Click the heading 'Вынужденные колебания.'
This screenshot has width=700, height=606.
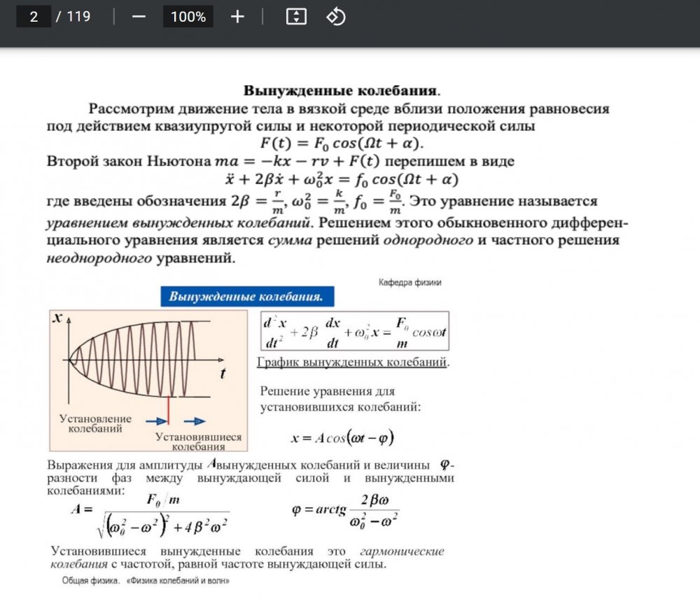(342, 90)
